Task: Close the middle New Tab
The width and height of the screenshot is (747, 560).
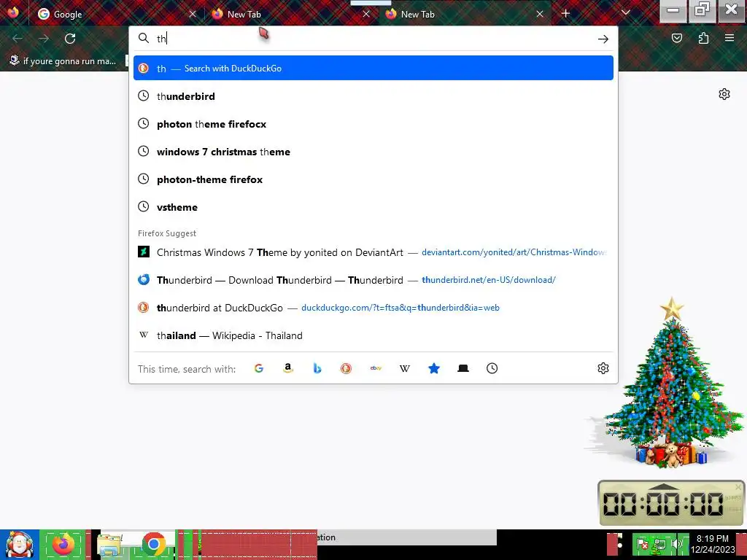Action: coord(366,15)
